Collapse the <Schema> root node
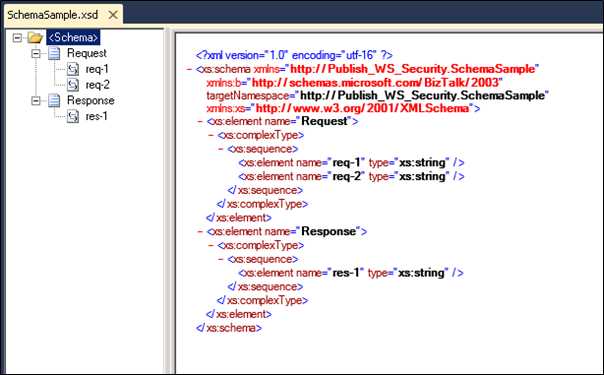This screenshot has width=604, height=375. coord(17,37)
